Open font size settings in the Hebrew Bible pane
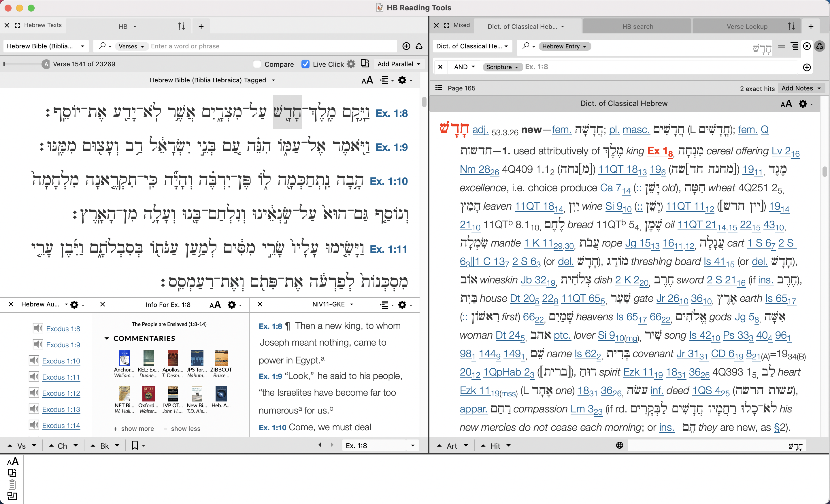The width and height of the screenshot is (830, 504). [367, 80]
